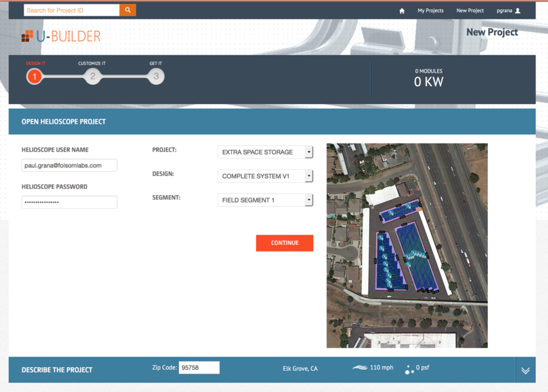The image size is (548, 392).
Task: Open the Design dropdown
Action: [265, 176]
